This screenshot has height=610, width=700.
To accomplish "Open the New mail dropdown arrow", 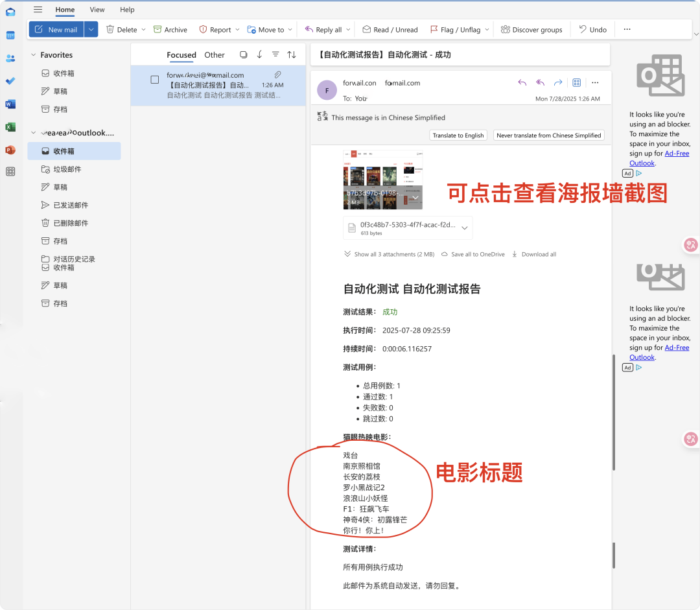I will point(91,29).
